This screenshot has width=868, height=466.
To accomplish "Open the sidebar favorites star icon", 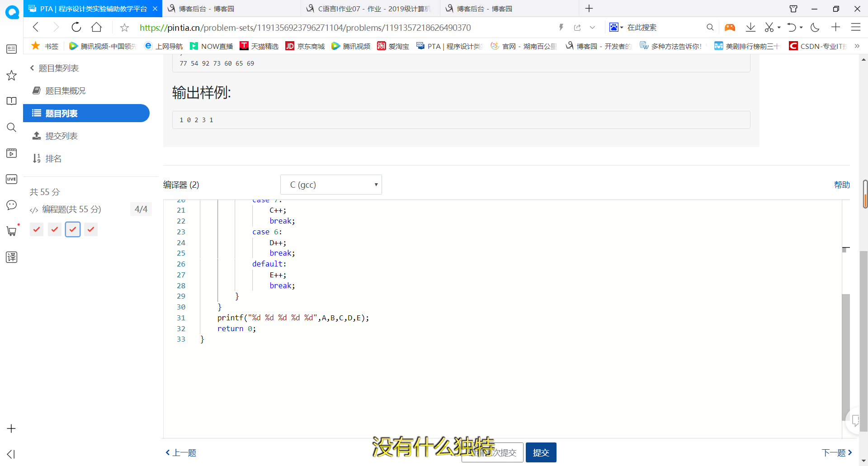I will [x=12, y=75].
